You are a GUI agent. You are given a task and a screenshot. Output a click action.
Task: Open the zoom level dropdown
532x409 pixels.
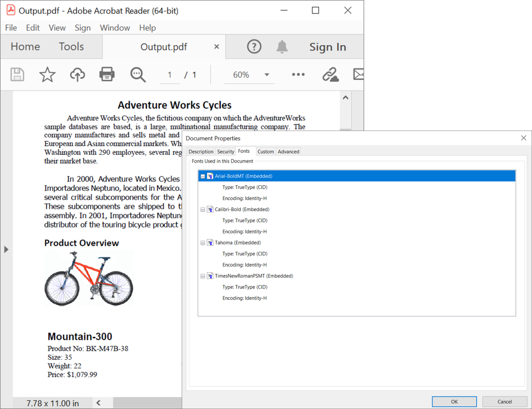click(x=267, y=74)
